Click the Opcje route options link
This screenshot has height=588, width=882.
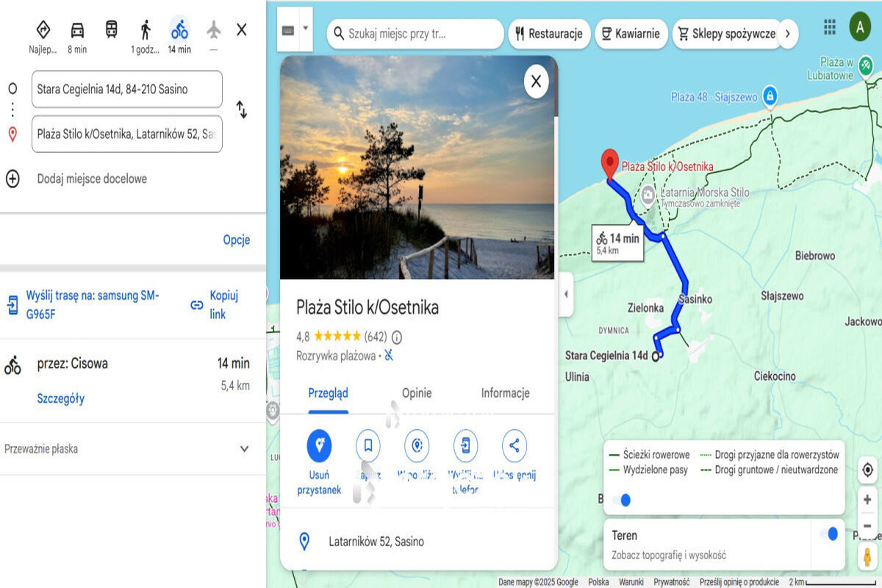[x=236, y=240]
